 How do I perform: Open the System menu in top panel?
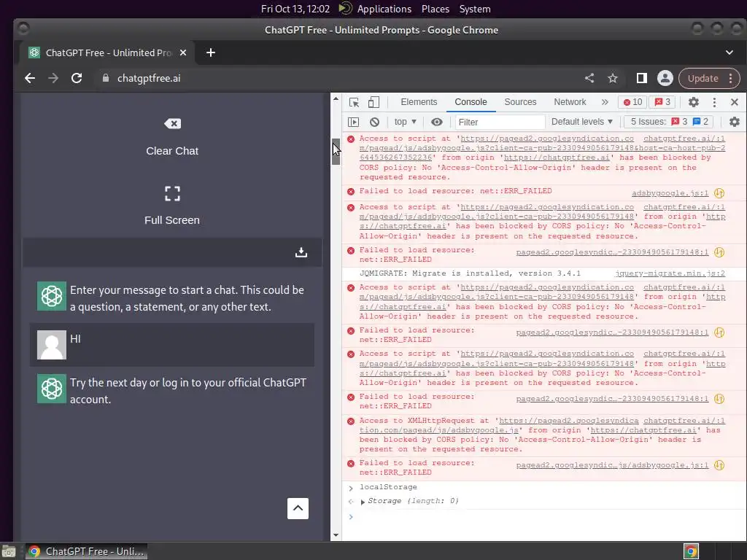click(475, 9)
